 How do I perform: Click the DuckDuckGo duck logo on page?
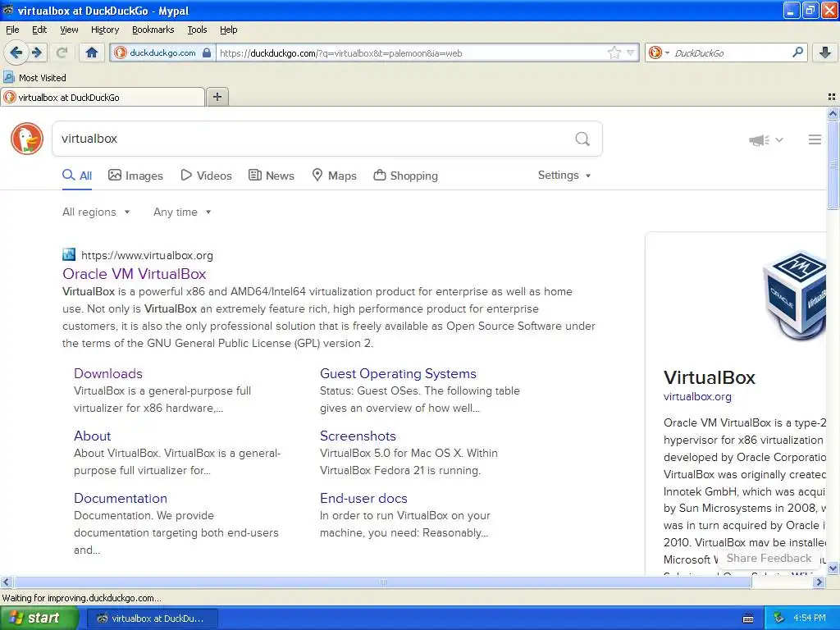point(27,139)
